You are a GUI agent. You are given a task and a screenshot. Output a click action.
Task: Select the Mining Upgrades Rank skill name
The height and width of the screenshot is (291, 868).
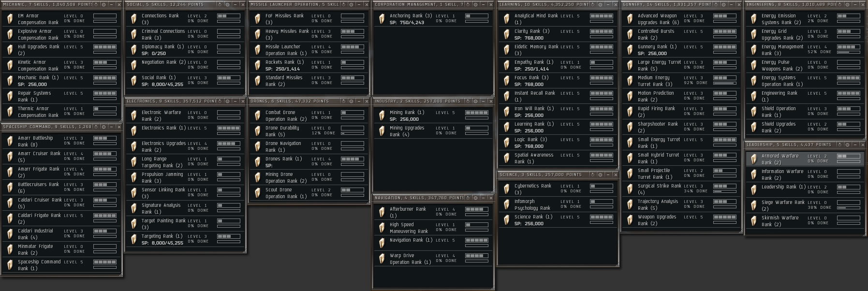[407, 131]
